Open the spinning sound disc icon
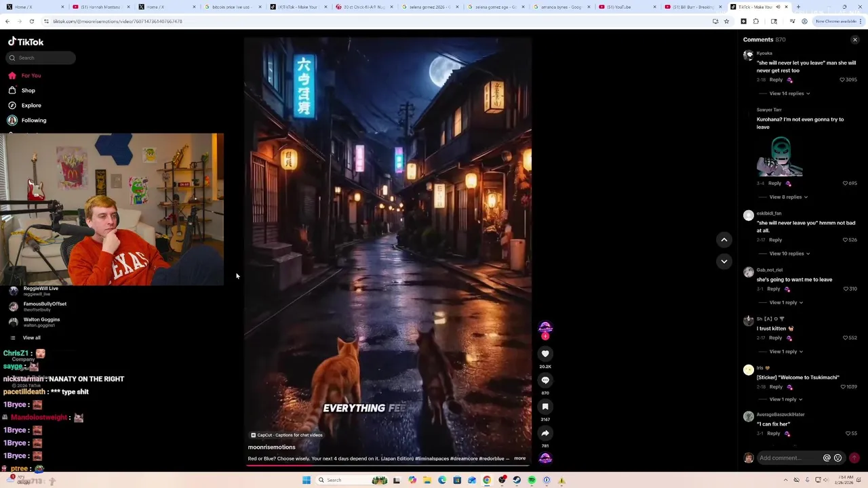The height and width of the screenshot is (488, 868). point(545,458)
